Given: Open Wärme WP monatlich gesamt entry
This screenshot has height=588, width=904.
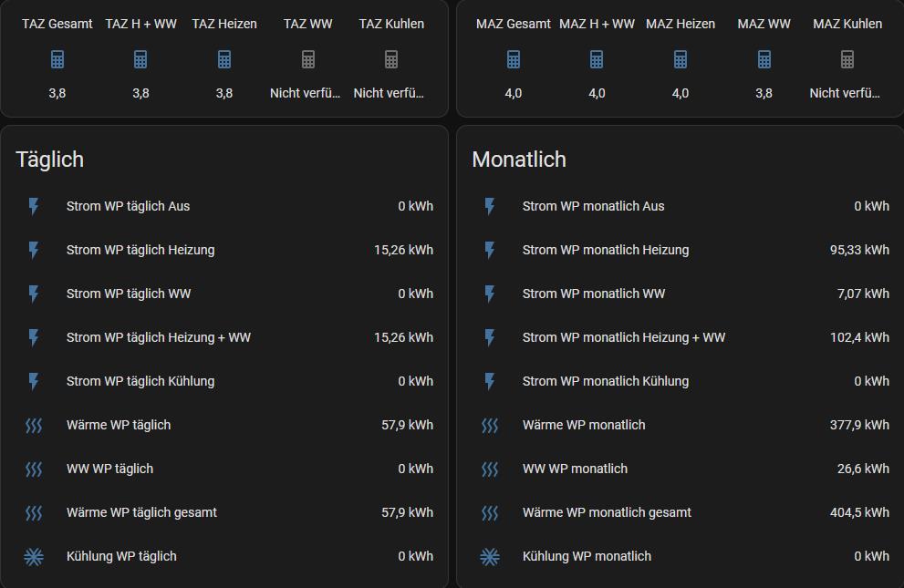Looking at the screenshot, I should pos(607,512).
